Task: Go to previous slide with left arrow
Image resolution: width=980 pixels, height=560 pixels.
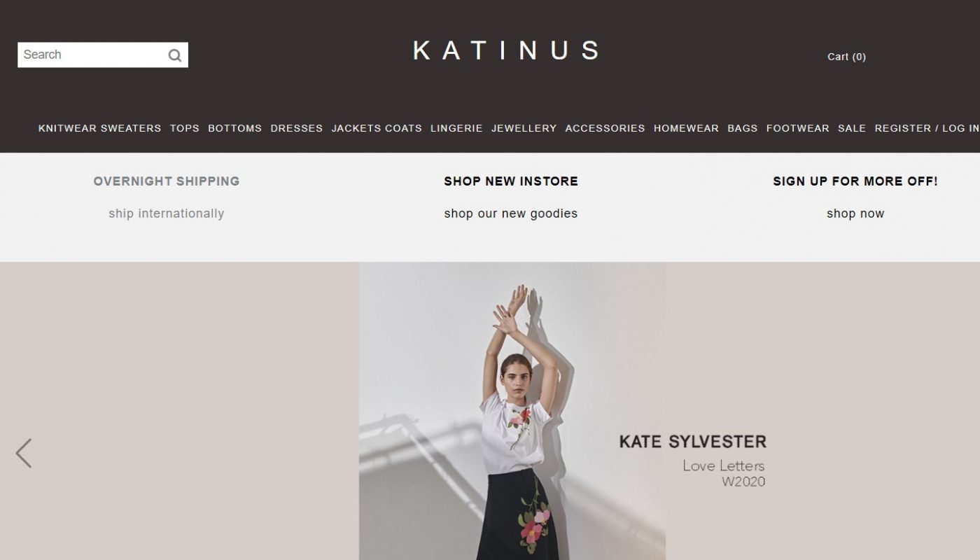Action: click(24, 453)
